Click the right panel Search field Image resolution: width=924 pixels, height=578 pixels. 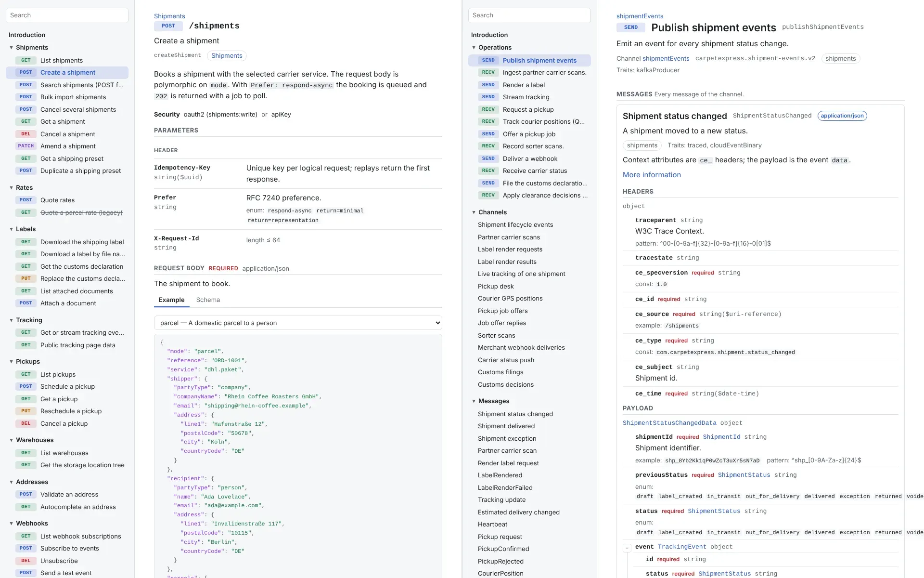point(529,15)
